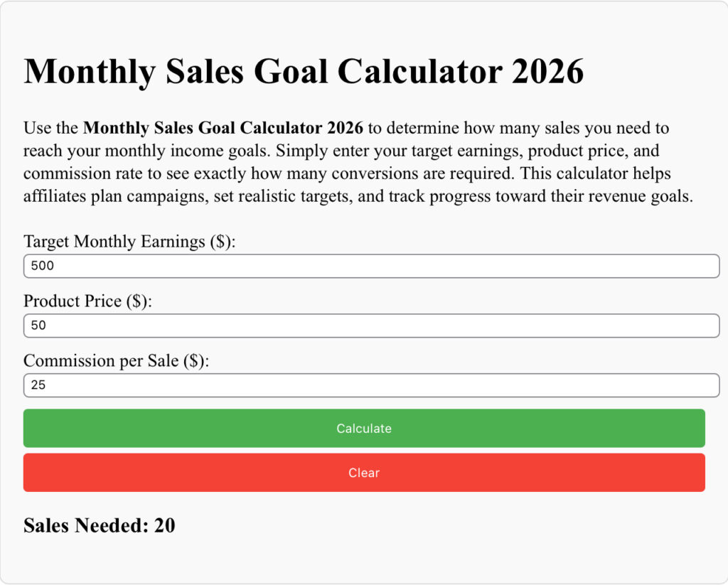Click the Monthly Sales Goal Calculator 2026 heading
This screenshot has height=585, width=728.
[304, 71]
